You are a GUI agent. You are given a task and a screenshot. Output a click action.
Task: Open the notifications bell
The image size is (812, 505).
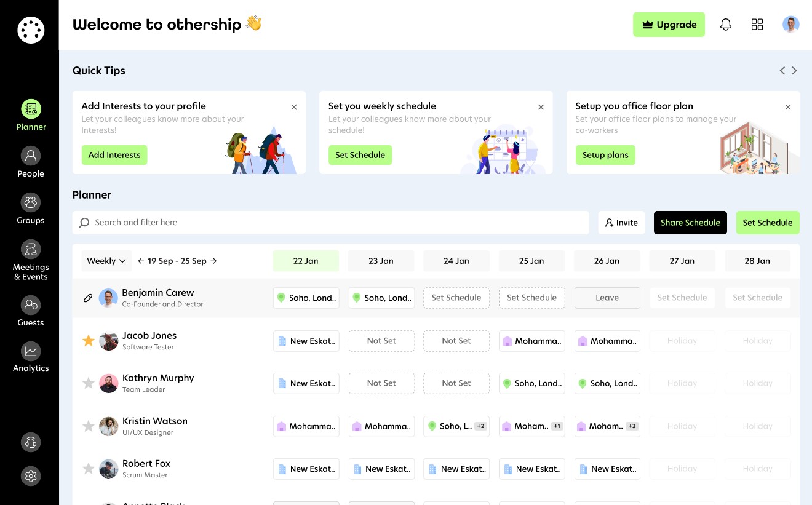[726, 24]
